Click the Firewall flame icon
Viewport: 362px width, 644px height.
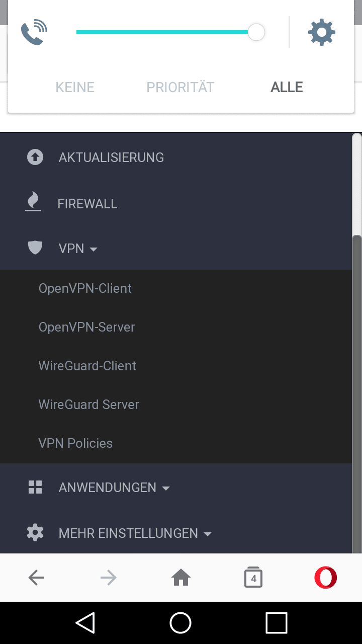pyautogui.click(x=33, y=202)
